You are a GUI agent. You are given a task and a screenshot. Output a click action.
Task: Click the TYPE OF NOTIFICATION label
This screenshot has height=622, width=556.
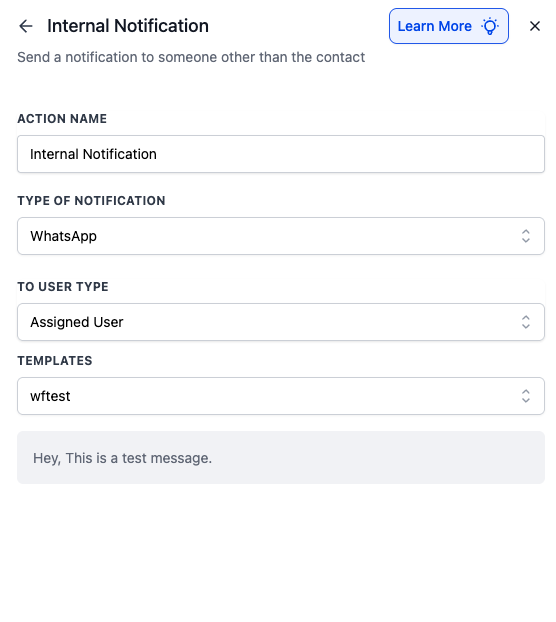point(91,201)
